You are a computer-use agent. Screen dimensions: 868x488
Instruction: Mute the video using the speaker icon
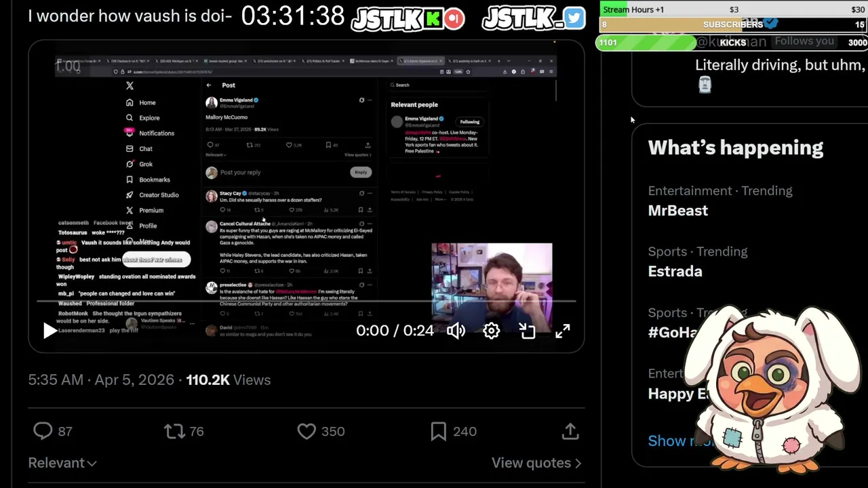456,331
